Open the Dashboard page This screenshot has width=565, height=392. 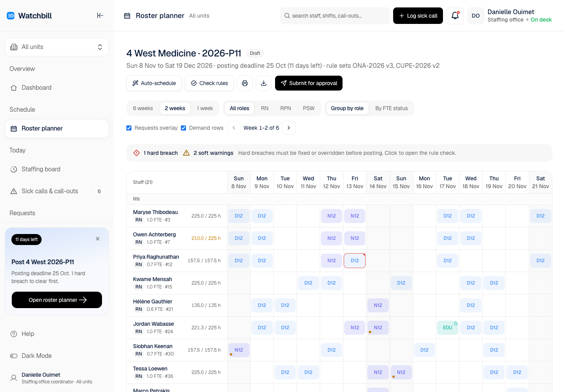(57, 88)
